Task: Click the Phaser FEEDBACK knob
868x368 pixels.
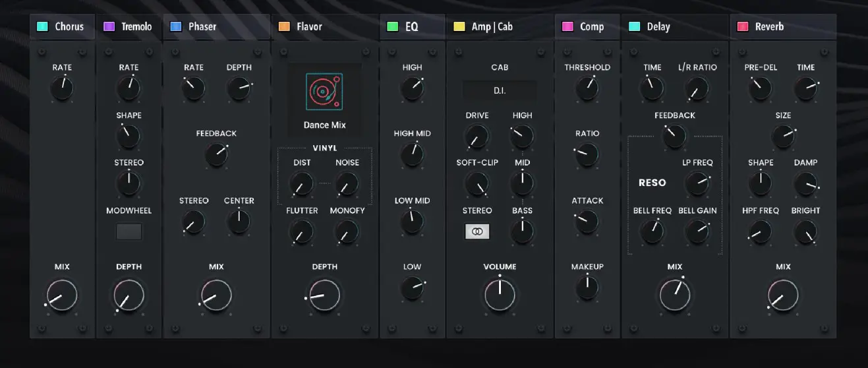Action: [216, 155]
